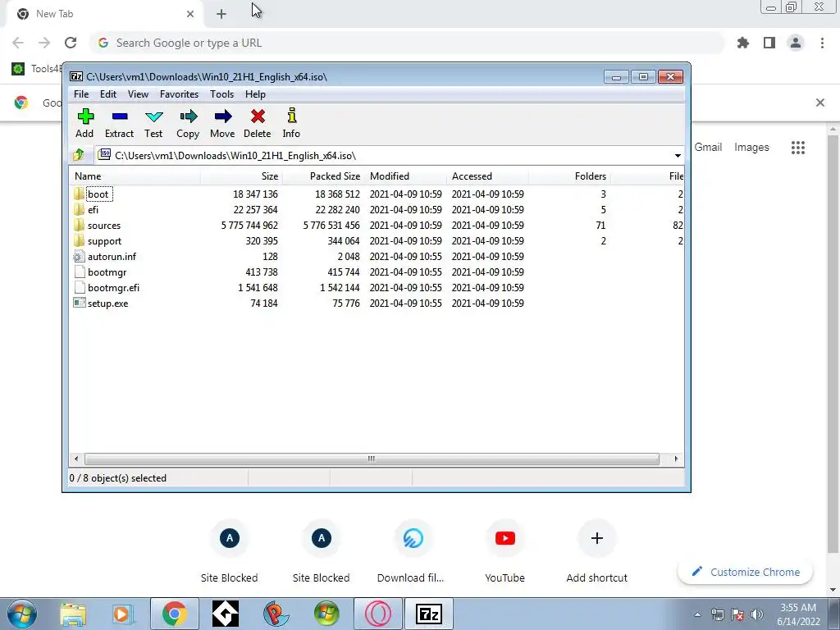840x630 pixels.
Task: Open the Tools menu
Action: (221, 94)
